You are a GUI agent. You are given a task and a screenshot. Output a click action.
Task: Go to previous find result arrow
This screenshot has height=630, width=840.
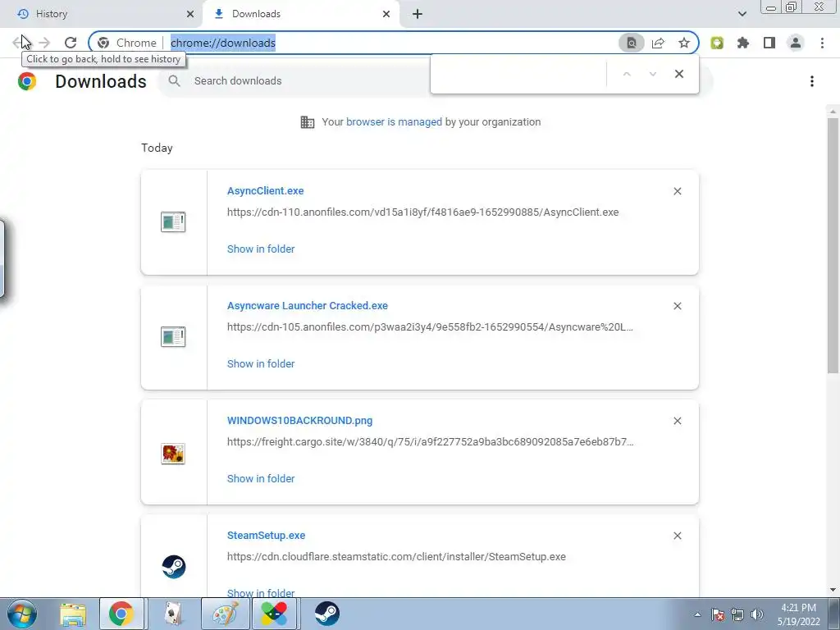(626, 74)
